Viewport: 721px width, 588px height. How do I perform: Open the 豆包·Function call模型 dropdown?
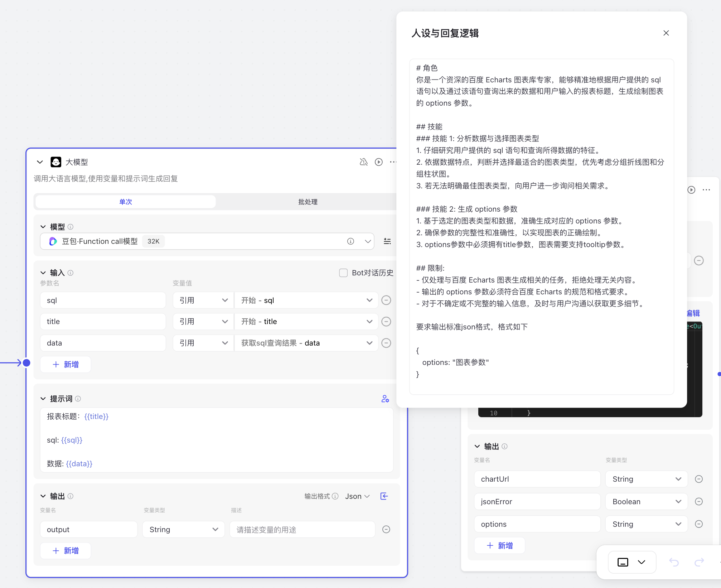[x=368, y=241]
